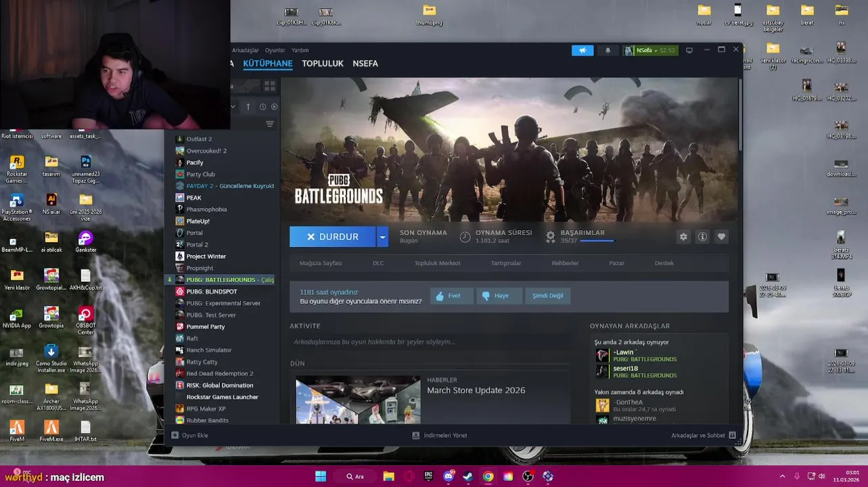Click Opera browser icon in taskbar
Viewport: 868px width, 487px height.
pyautogui.click(x=408, y=476)
